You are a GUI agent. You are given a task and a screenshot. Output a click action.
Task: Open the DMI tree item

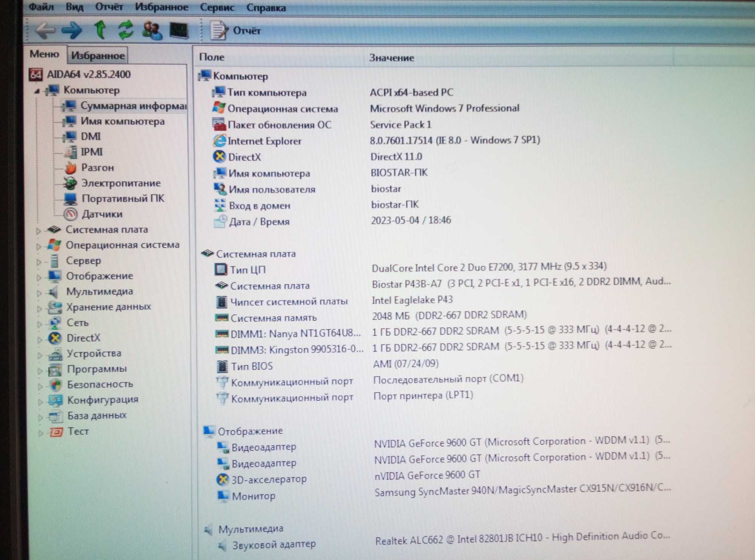tap(91, 136)
